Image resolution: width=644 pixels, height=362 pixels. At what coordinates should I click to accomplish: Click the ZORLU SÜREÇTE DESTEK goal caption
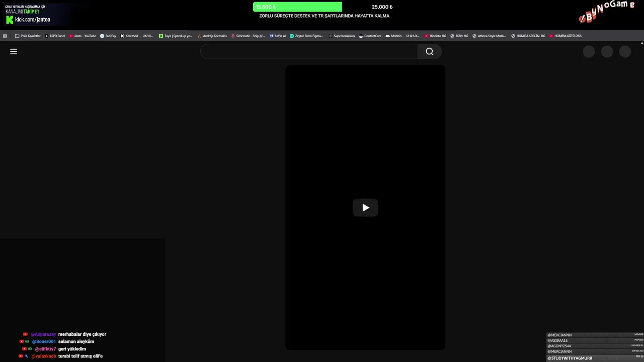324,16
